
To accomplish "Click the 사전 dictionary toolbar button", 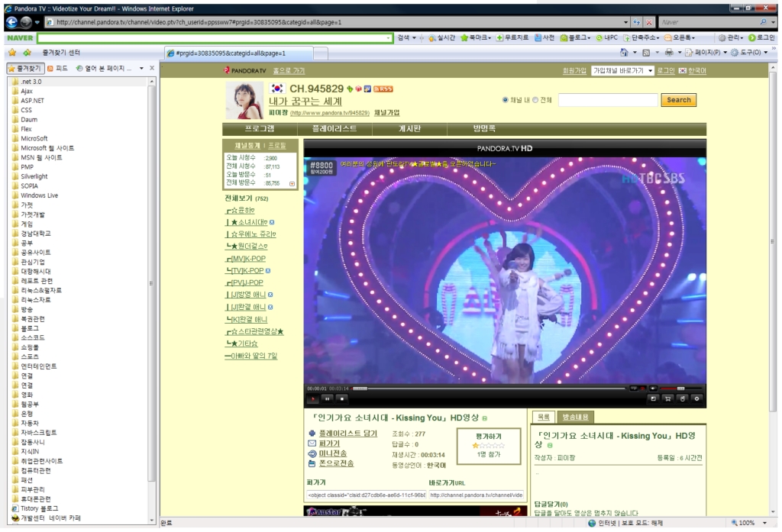I will pyautogui.click(x=544, y=38).
